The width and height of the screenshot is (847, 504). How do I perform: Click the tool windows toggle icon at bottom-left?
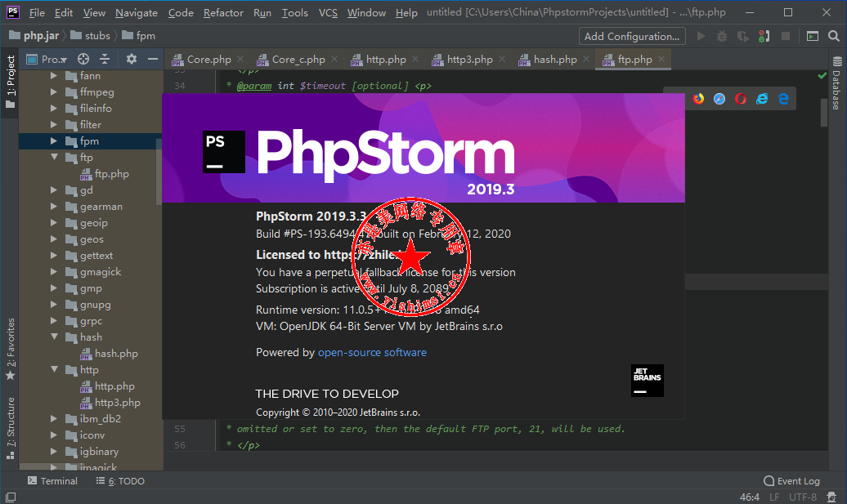pos(11,497)
